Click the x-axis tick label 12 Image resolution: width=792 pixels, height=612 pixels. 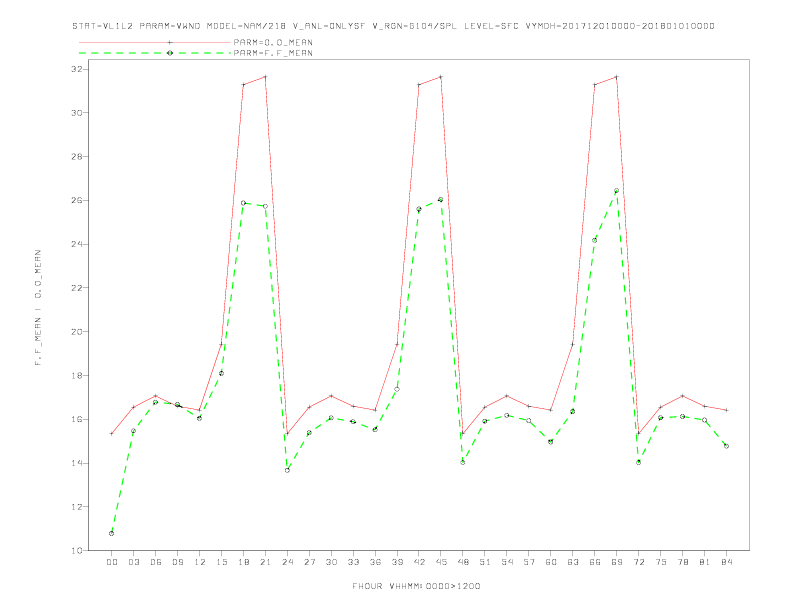200,562
